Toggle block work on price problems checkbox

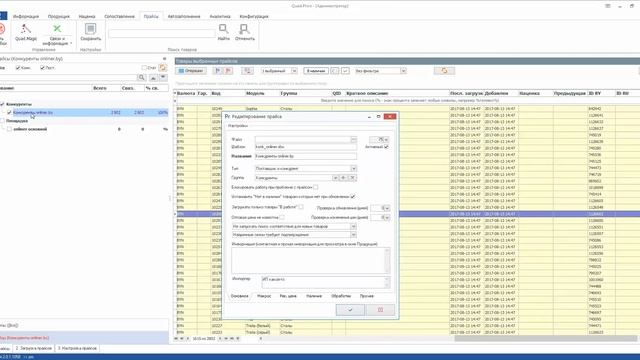(x=316, y=187)
